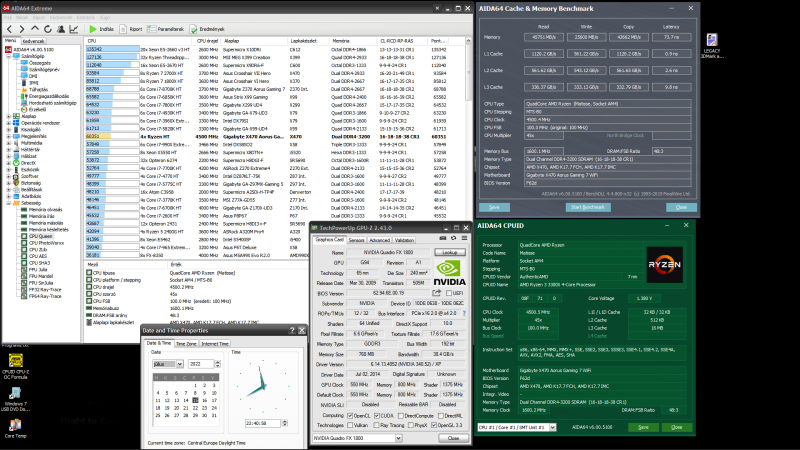Click Save in AIDA64 CPUID window

point(643,427)
